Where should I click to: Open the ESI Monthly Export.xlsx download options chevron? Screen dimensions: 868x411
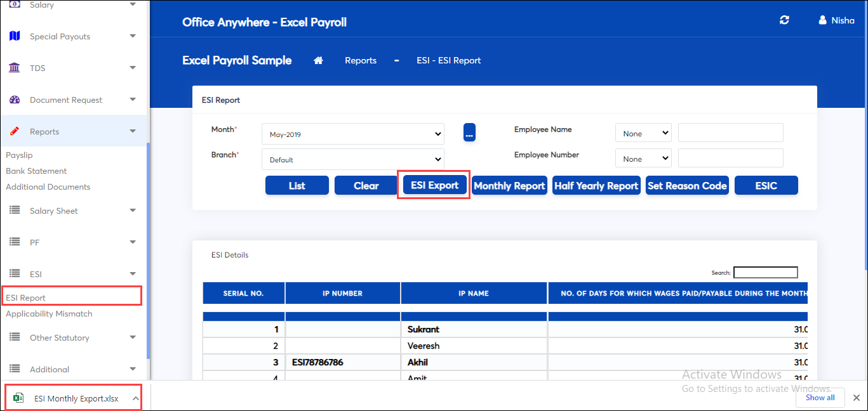(x=135, y=398)
